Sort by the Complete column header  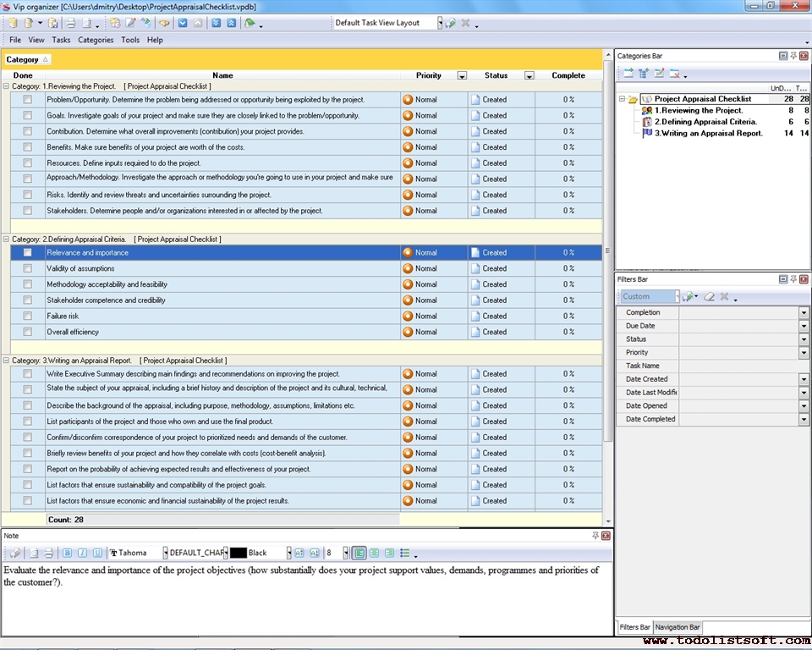click(x=568, y=75)
